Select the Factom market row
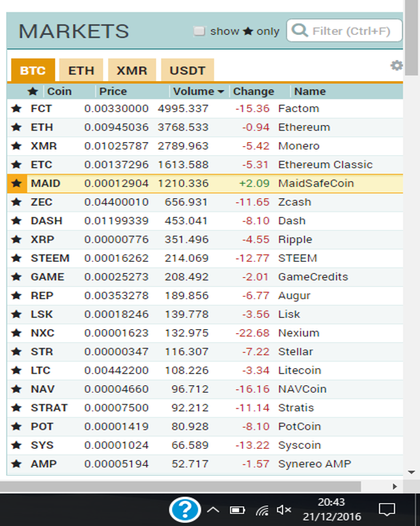 205,109
